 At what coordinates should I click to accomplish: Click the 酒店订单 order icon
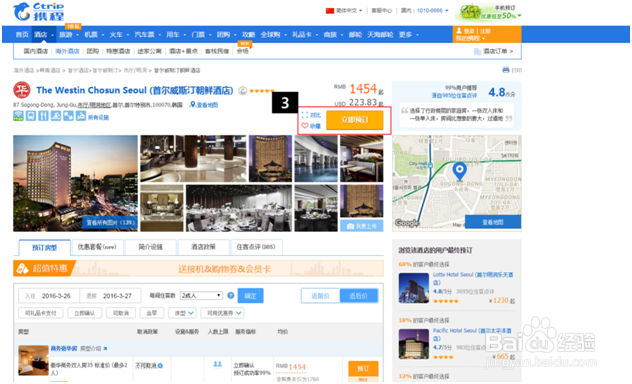pos(477,51)
